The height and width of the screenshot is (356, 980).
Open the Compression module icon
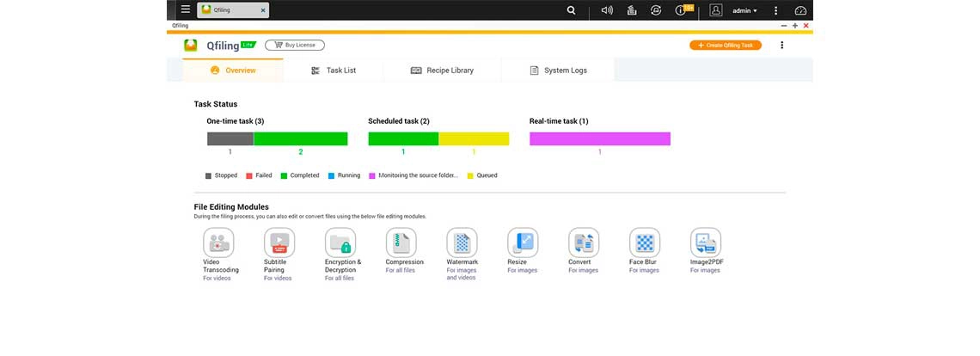[x=401, y=242]
